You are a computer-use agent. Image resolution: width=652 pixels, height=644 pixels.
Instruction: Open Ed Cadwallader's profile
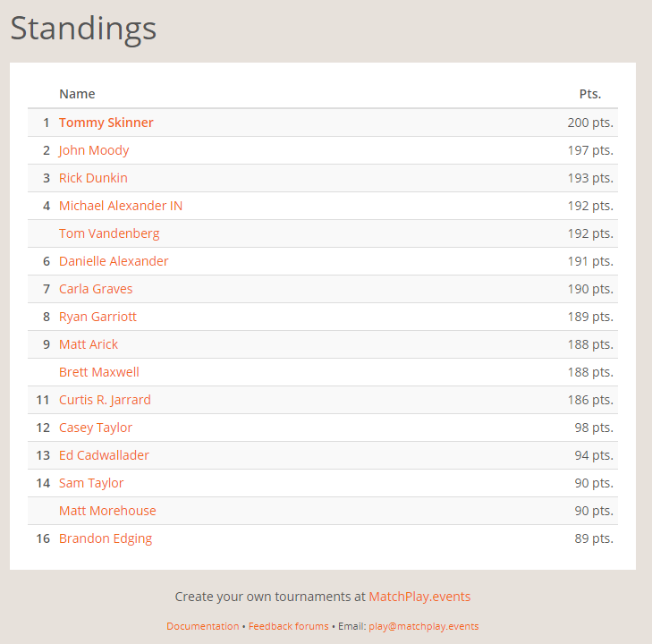[x=104, y=455]
